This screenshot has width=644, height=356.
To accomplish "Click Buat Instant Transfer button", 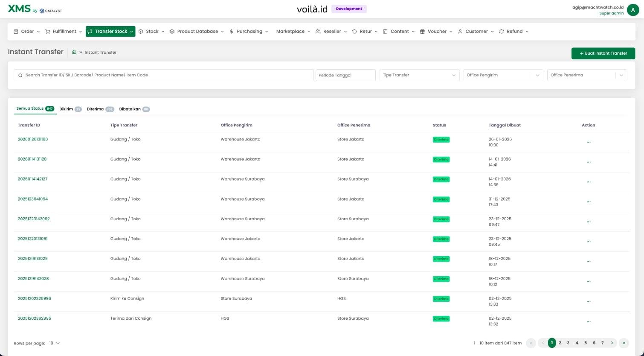I will click(x=603, y=53).
